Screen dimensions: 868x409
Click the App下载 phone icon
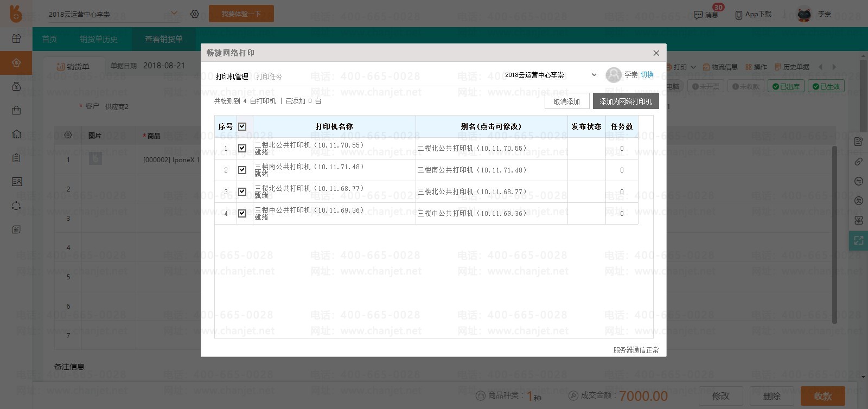coord(739,15)
